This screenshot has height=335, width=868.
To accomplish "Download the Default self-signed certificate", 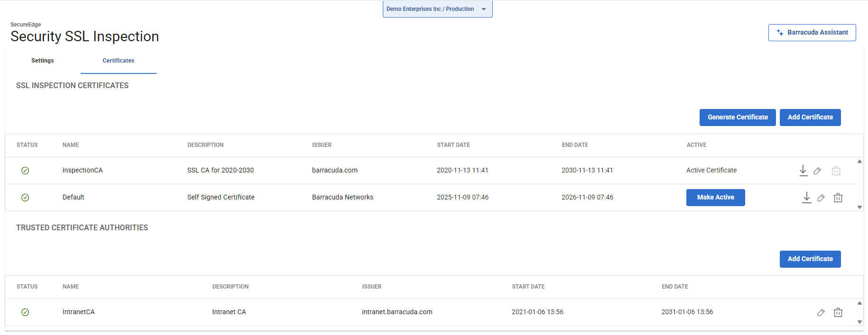I will click(x=806, y=198).
